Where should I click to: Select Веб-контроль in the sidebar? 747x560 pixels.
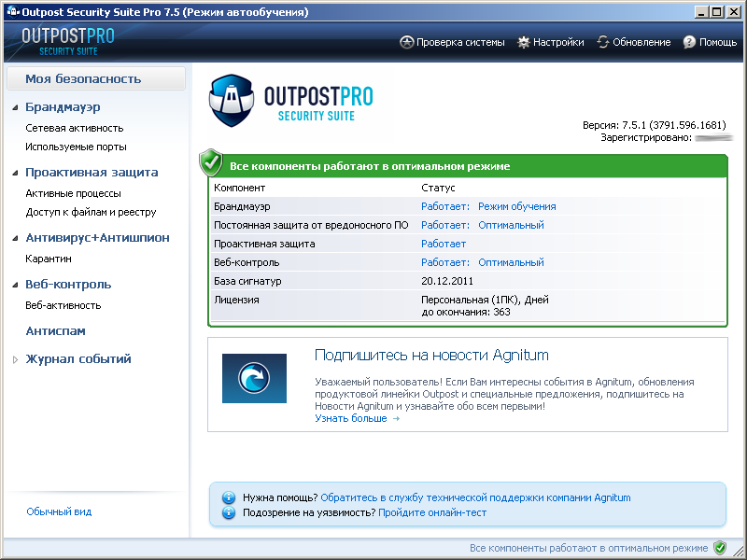click(x=68, y=285)
